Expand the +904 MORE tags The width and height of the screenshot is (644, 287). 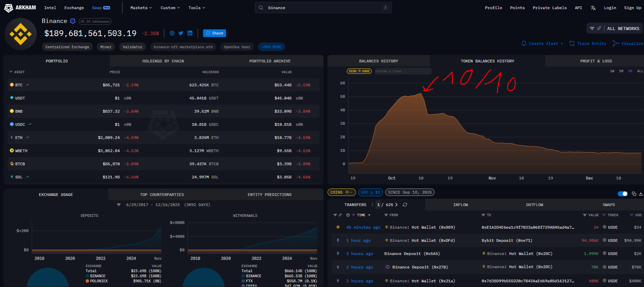click(x=271, y=47)
